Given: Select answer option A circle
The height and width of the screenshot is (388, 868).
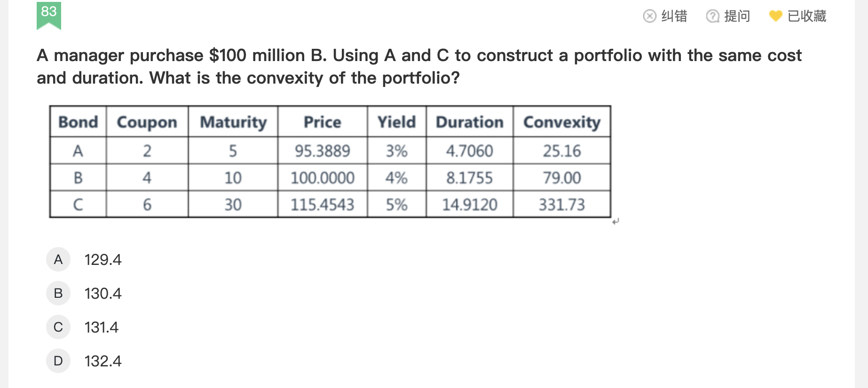Looking at the screenshot, I should click(58, 259).
